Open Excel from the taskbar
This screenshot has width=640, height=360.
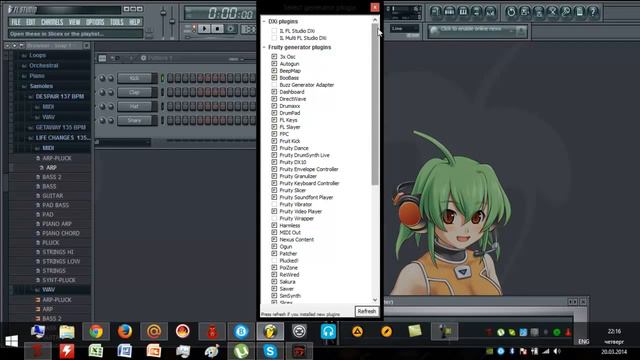96,351
